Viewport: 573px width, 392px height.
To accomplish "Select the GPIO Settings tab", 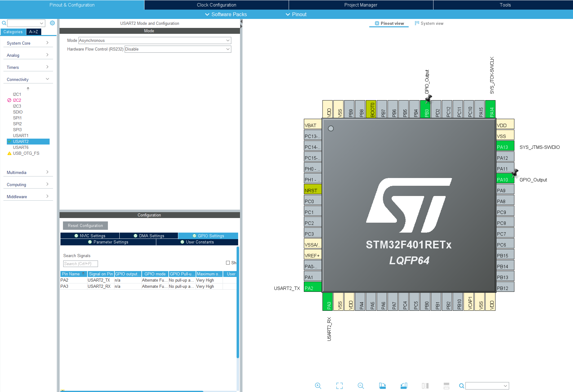I will click(208, 236).
